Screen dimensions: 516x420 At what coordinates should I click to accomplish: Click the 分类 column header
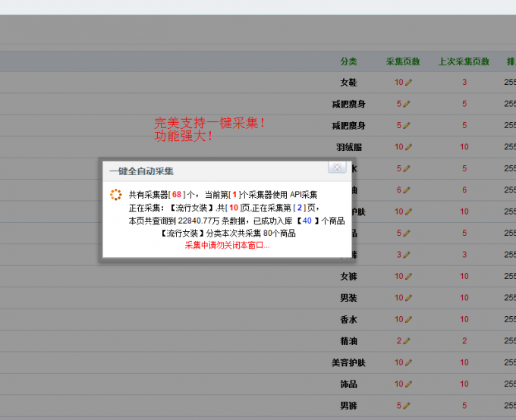348,61
